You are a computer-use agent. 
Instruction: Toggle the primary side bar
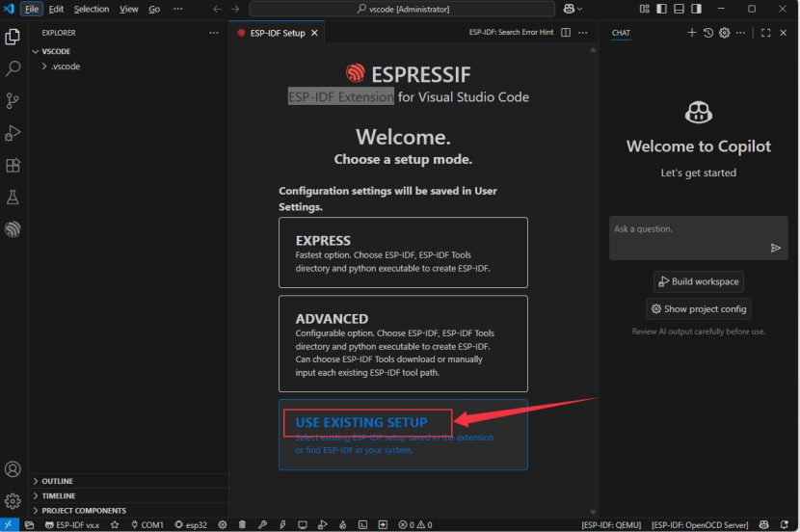point(662,9)
